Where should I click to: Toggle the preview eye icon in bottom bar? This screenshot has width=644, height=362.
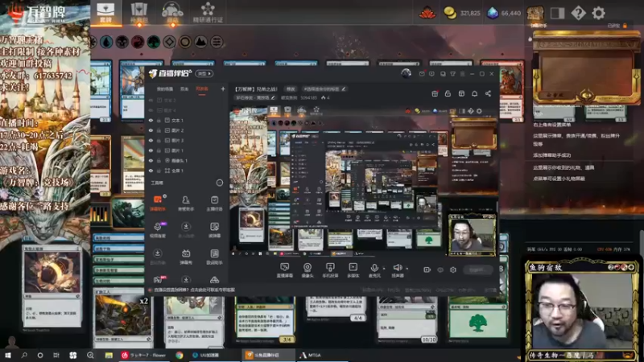pos(440,269)
